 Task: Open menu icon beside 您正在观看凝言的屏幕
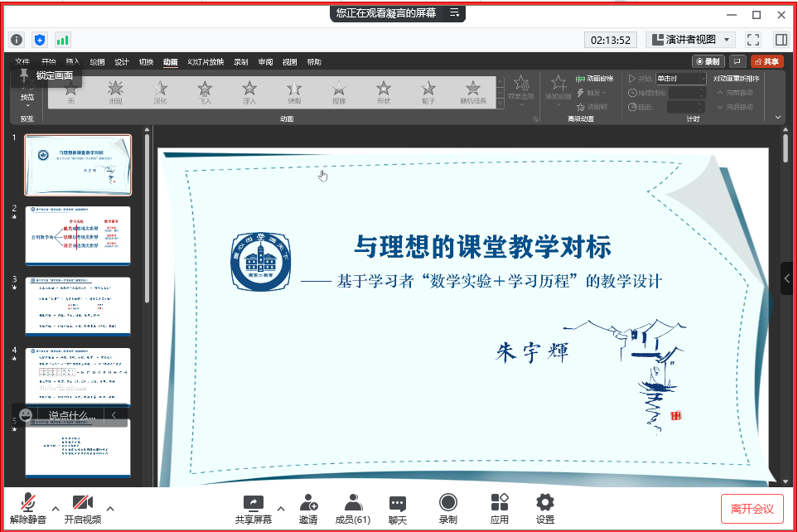click(454, 13)
